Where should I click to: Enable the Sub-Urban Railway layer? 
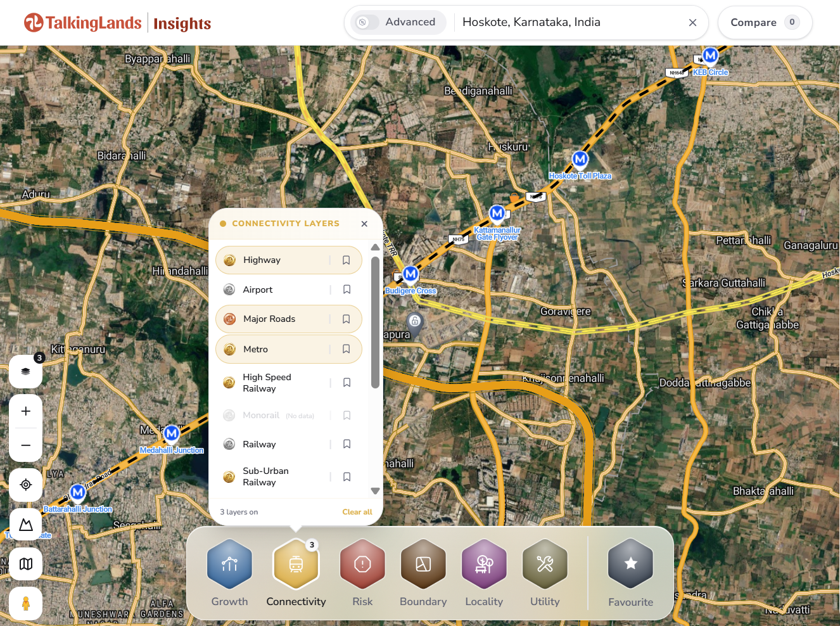[x=288, y=476]
